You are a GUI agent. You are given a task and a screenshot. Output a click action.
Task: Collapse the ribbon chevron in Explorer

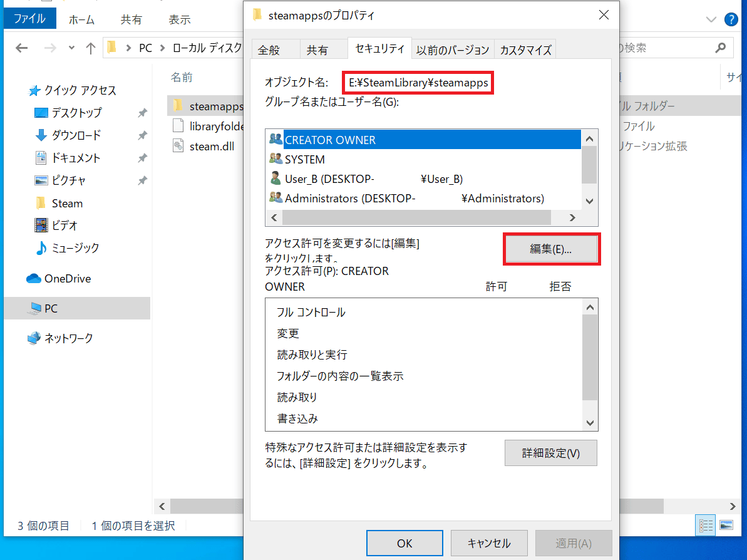click(711, 19)
